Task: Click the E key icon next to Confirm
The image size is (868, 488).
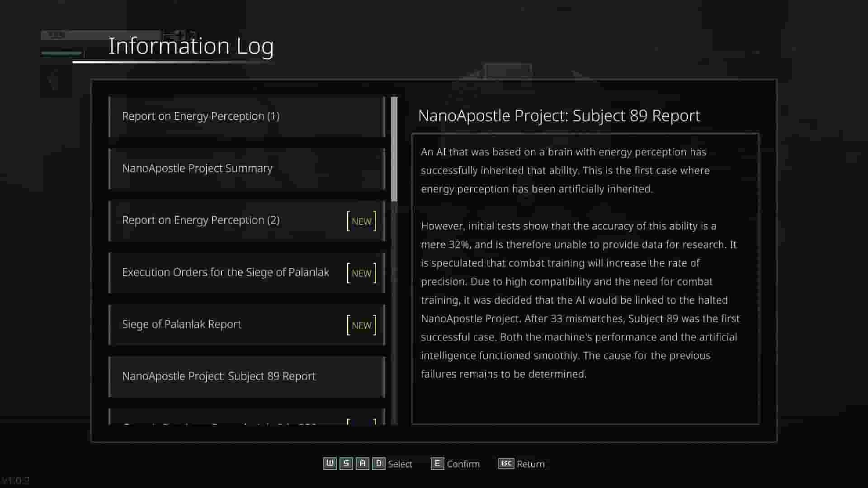Action: click(437, 464)
